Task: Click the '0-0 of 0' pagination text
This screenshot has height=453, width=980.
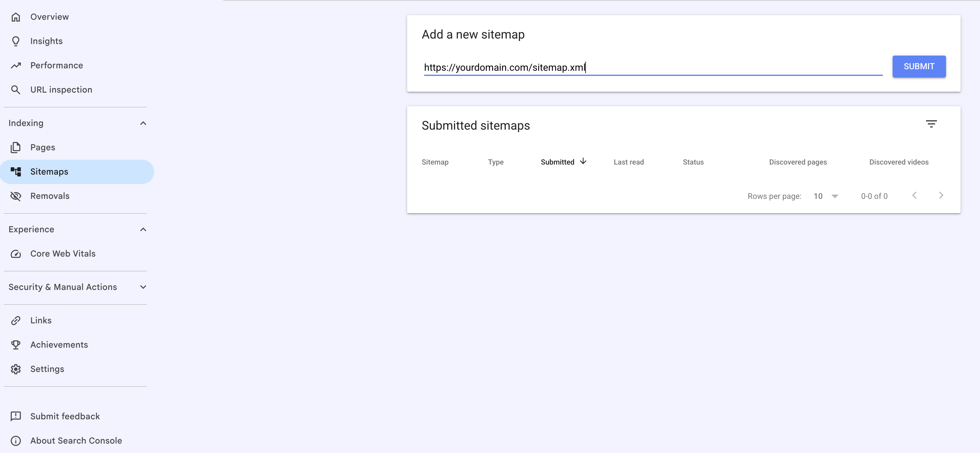Action: (874, 196)
